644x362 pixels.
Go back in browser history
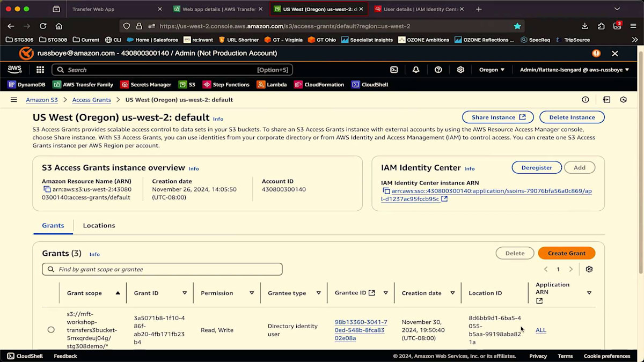pos(11,26)
